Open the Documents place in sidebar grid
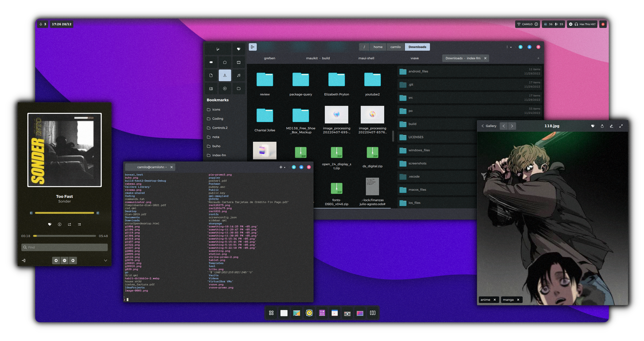 pyautogui.click(x=211, y=75)
